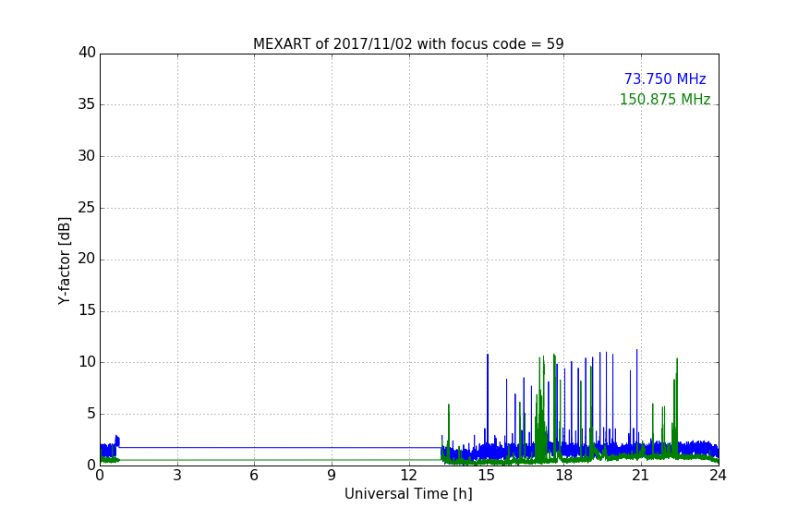This screenshot has height=532, width=798.
Task: Click the y-axis tick label 5
Action: click(91, 414)
